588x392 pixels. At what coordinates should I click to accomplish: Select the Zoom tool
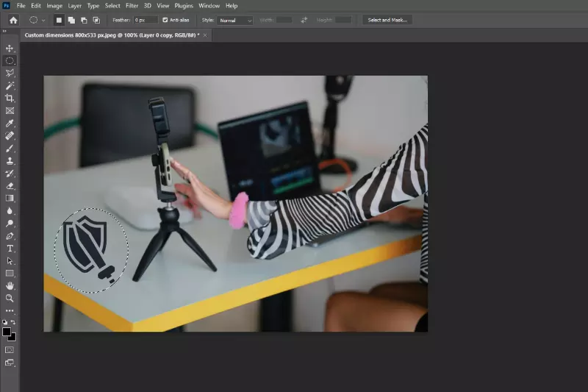pos(10,298)
